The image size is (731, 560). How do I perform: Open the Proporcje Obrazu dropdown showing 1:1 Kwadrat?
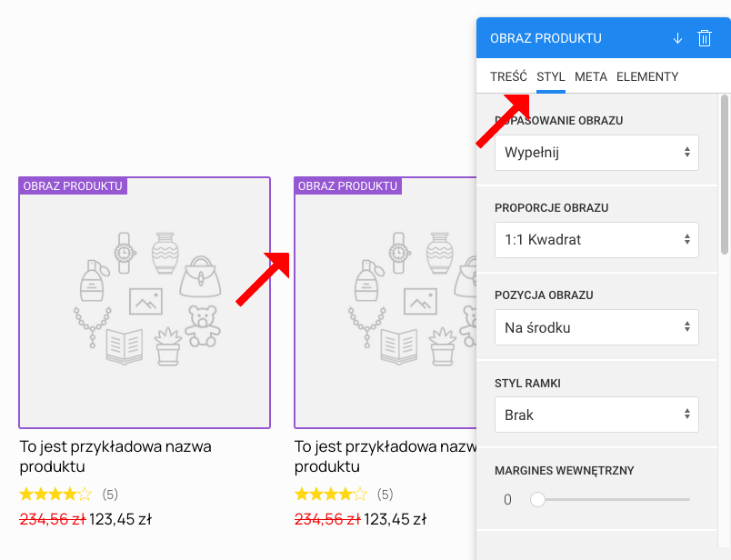click(596, 239)
